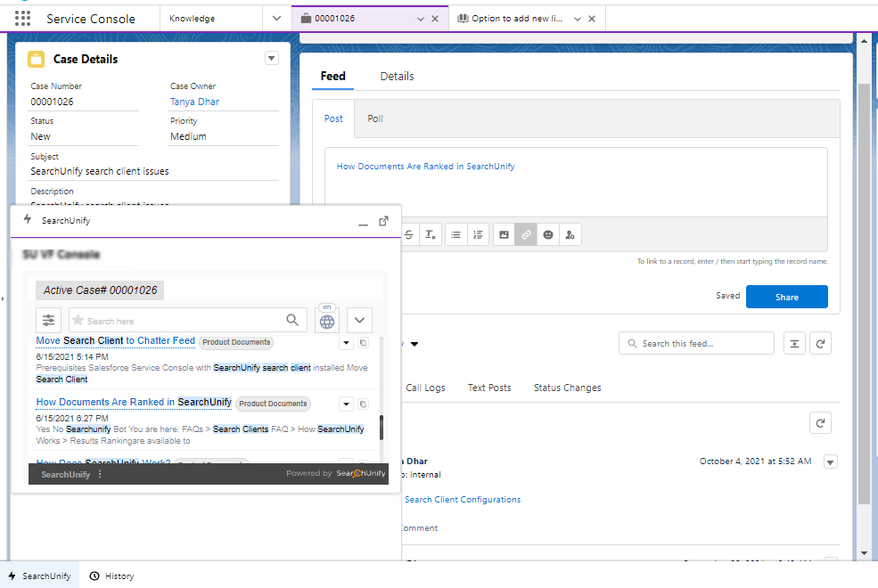Open the Tanya Dhar case owner link
This screenshot has width=878, height=588.
point(194,102)
